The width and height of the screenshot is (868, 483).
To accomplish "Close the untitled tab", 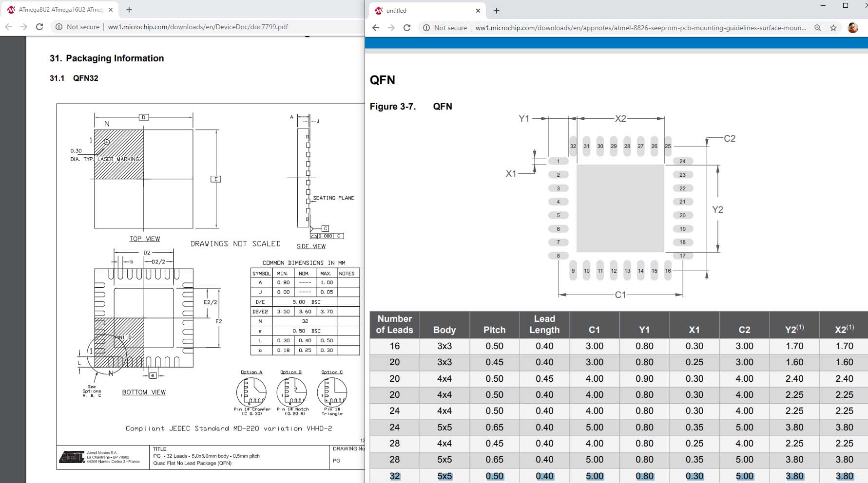I will click(x=478, y=11).
